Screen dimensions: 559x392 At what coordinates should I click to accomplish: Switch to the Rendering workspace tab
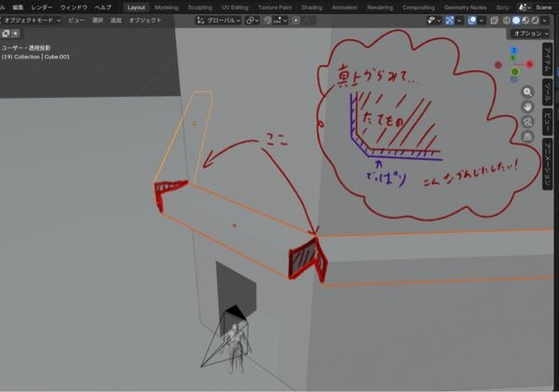380,7
